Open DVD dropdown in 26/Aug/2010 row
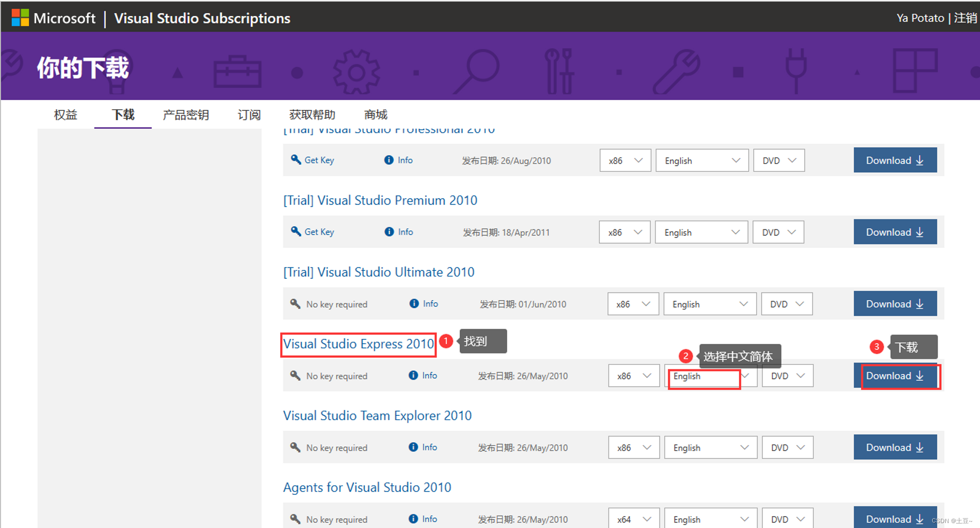Viewport: 980px width, 528px height. 779,160
